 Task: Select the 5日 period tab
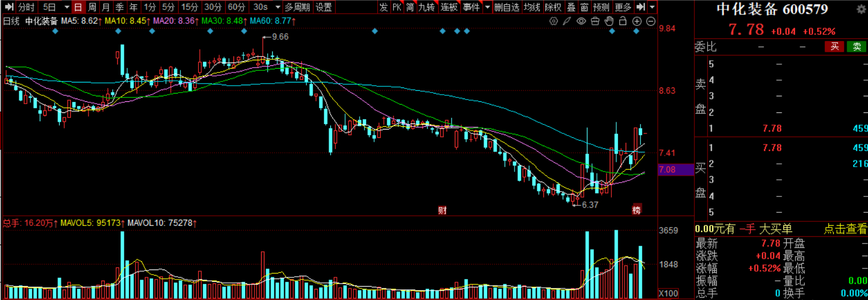(50, 7)
